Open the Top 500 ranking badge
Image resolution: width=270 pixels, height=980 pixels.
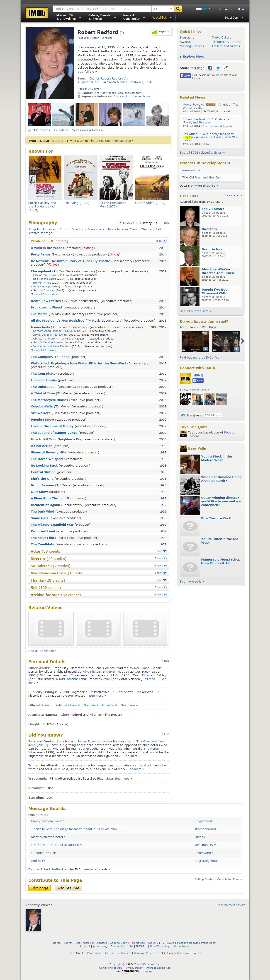pos(161,31)
